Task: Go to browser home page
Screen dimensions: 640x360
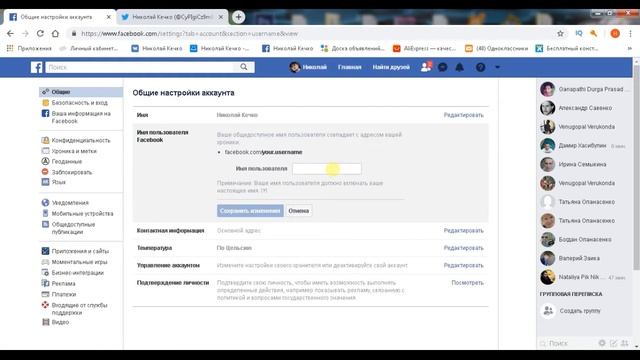Action: tap(55, 33)
